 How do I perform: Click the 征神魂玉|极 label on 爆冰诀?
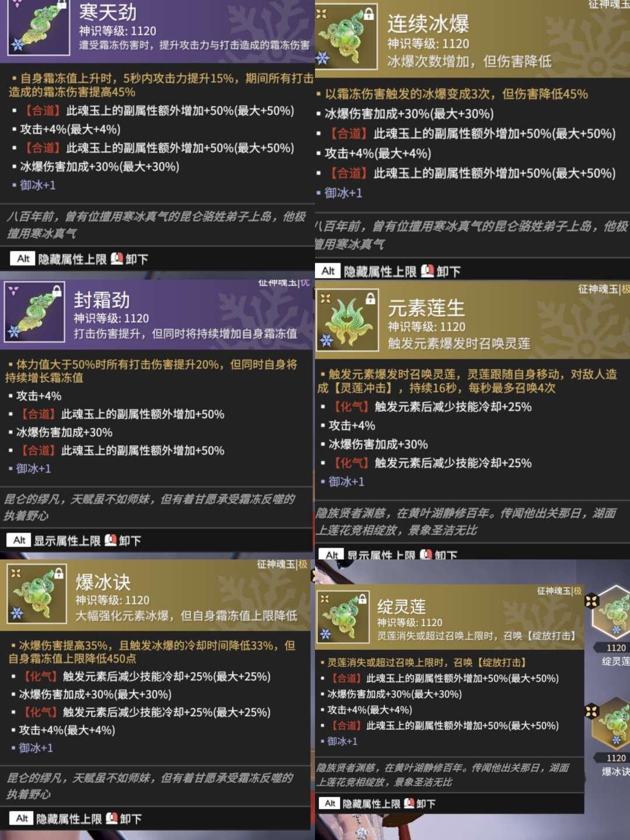tap(282, 564)
